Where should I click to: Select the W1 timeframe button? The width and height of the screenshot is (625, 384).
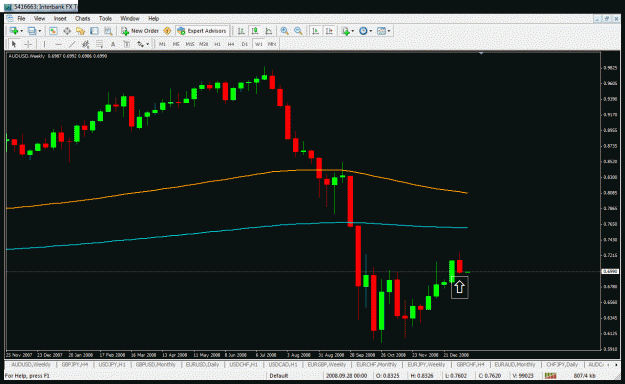tap(259, 44)
